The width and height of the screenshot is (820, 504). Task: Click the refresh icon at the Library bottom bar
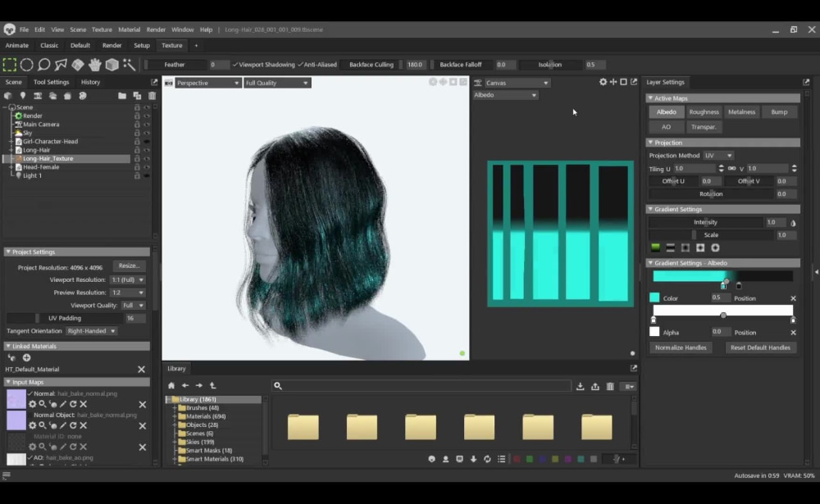[x=488, y=459]
